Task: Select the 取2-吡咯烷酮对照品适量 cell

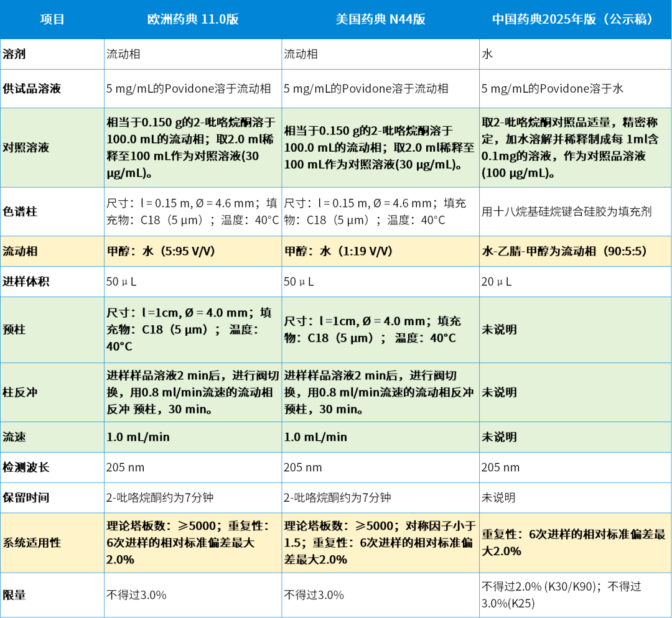Action: coord(575,147)
